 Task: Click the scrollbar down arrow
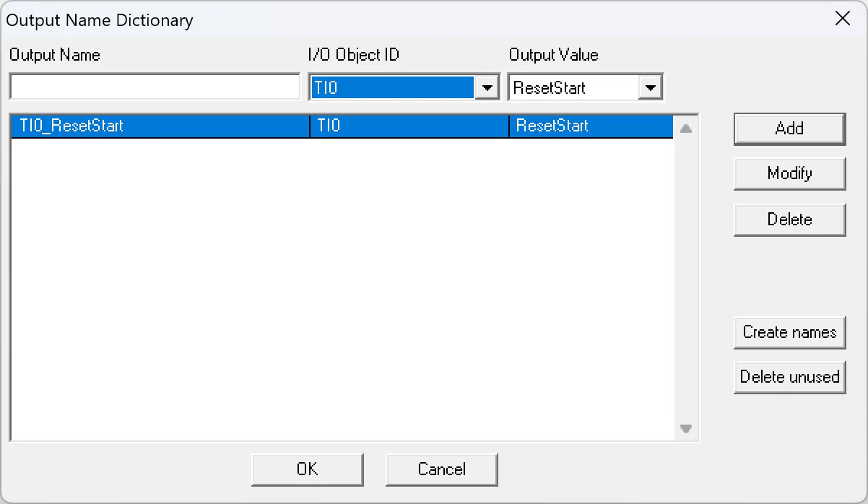pyautogui.click(x=685, y=428)
